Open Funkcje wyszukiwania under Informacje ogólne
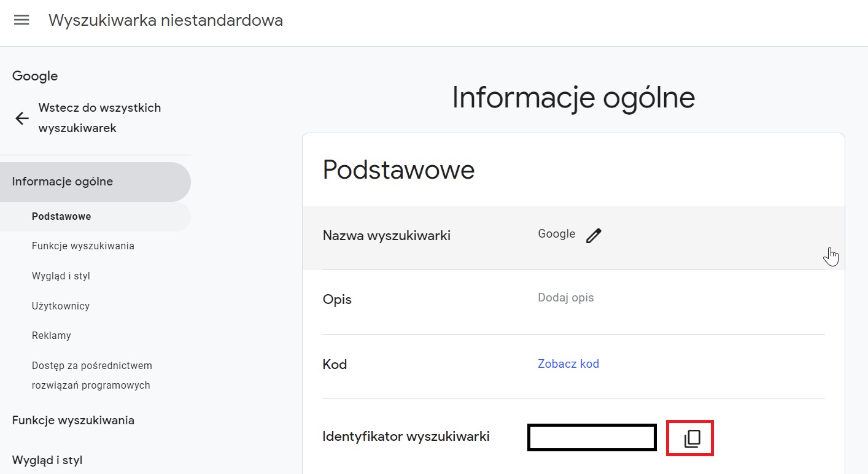Screen dimensions: 868x474 (x=83, y=246)
